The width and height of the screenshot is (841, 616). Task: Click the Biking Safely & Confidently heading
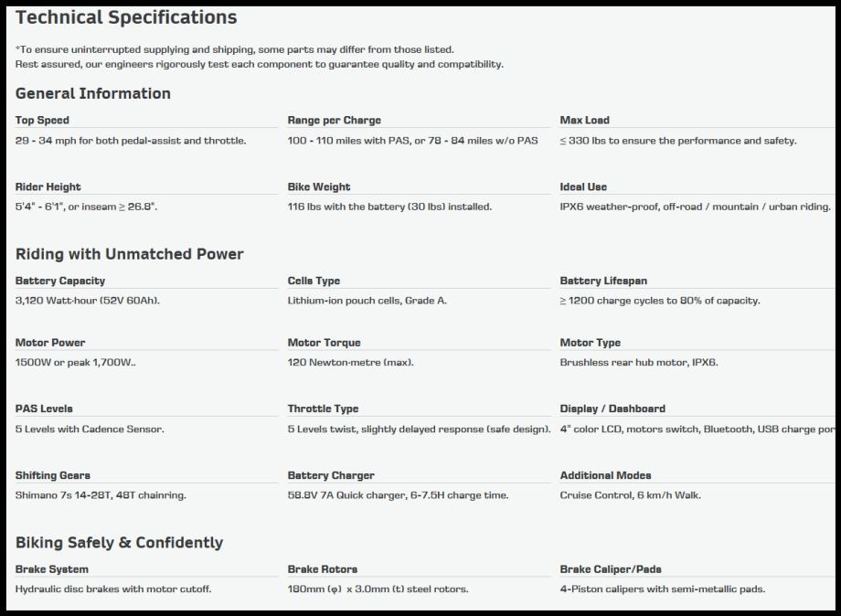120,543
